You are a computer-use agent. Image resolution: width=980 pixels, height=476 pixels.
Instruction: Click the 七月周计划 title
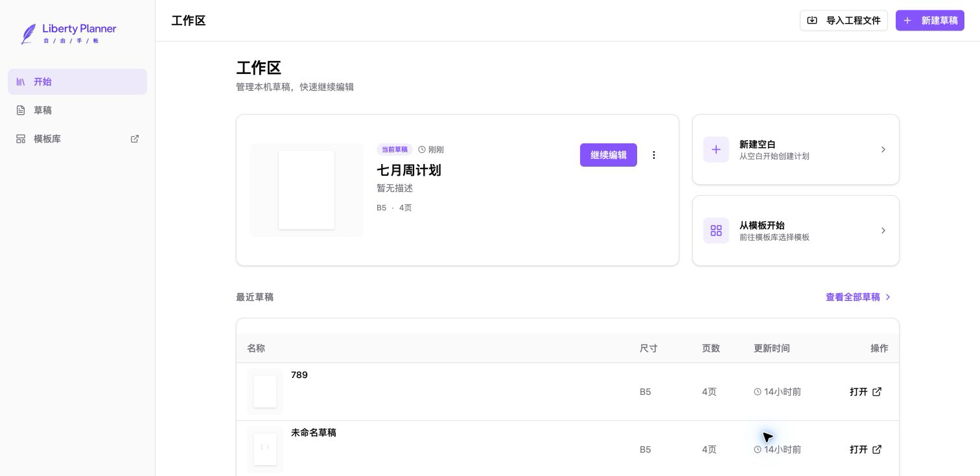409,170
